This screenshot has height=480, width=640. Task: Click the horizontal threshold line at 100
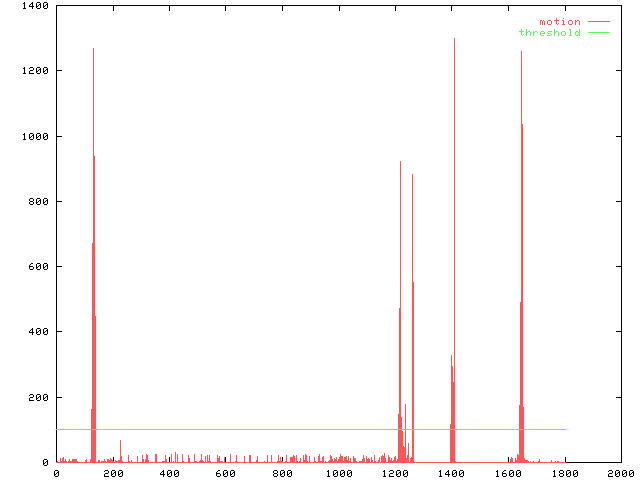tap(300, 429)
